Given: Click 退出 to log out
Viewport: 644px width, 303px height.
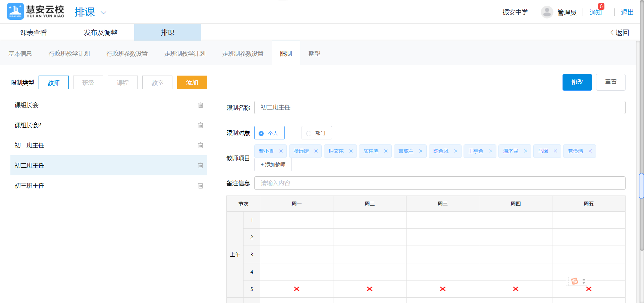Looking at the screenshot, I should coord(627,12).
